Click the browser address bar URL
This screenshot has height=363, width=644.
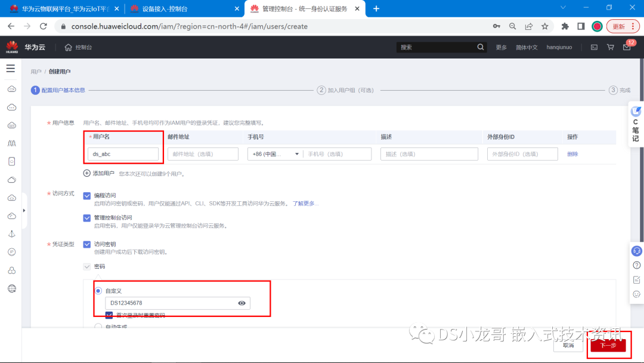click(190, 26)
